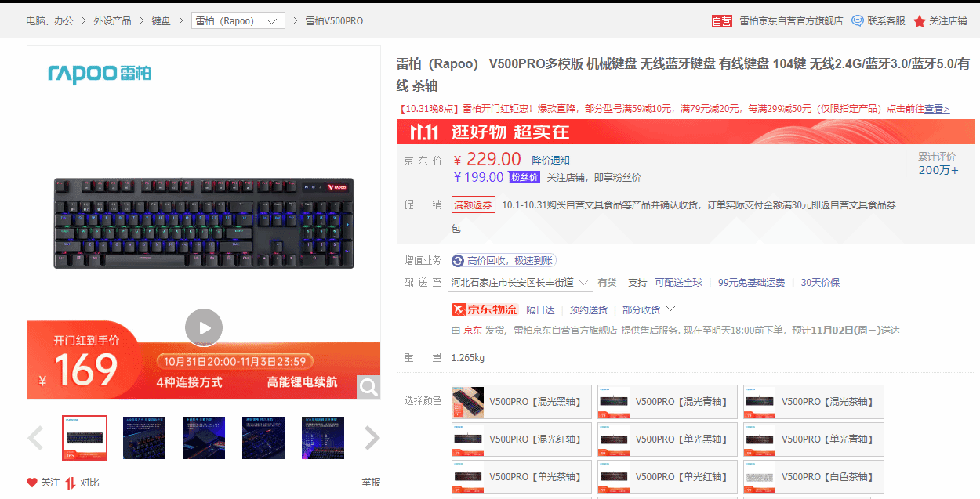
Task: Expand the 部分收货 chevron
Action: 670,309
